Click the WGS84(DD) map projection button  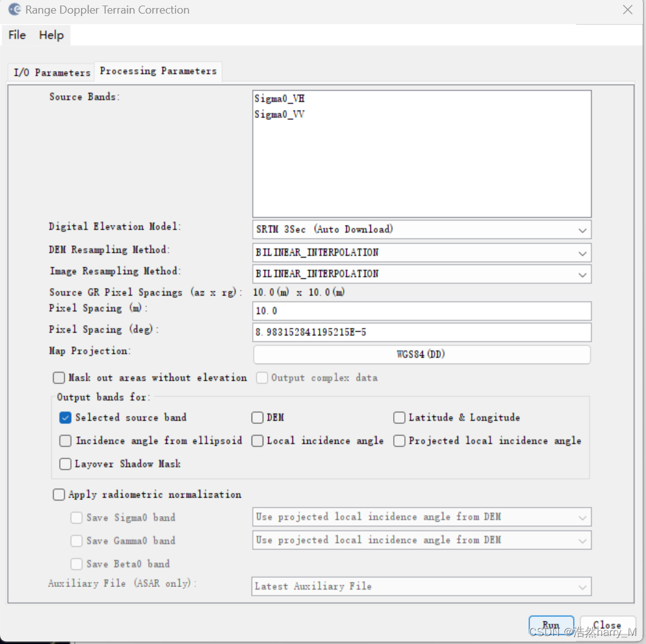tap(422, 355)
